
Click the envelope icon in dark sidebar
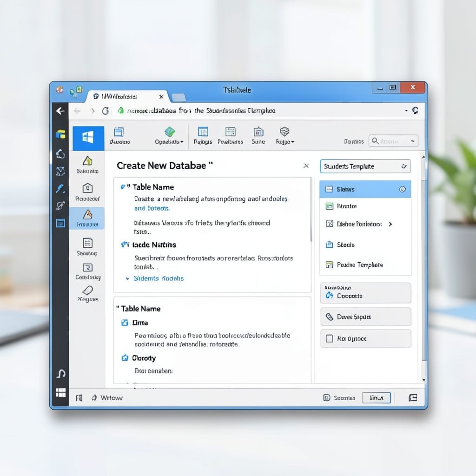point(60,171)
